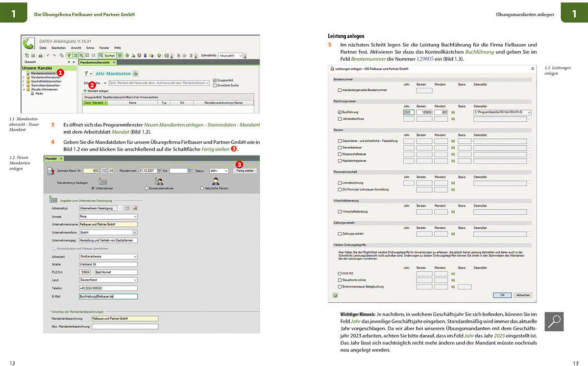The image size is (588, 366).
Task: Enable the Erweiterte Suche checkbox
Action: click(x=214, y=85)
